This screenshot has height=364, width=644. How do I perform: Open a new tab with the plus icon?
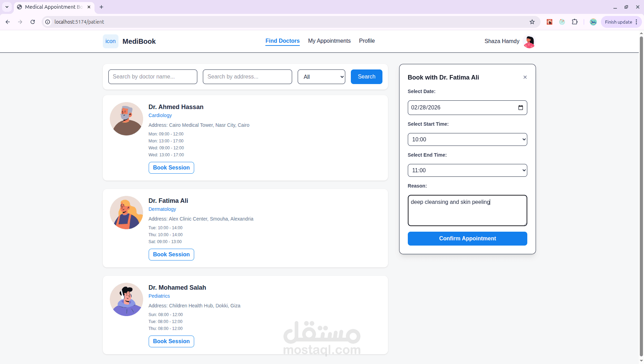coord(101,7)
